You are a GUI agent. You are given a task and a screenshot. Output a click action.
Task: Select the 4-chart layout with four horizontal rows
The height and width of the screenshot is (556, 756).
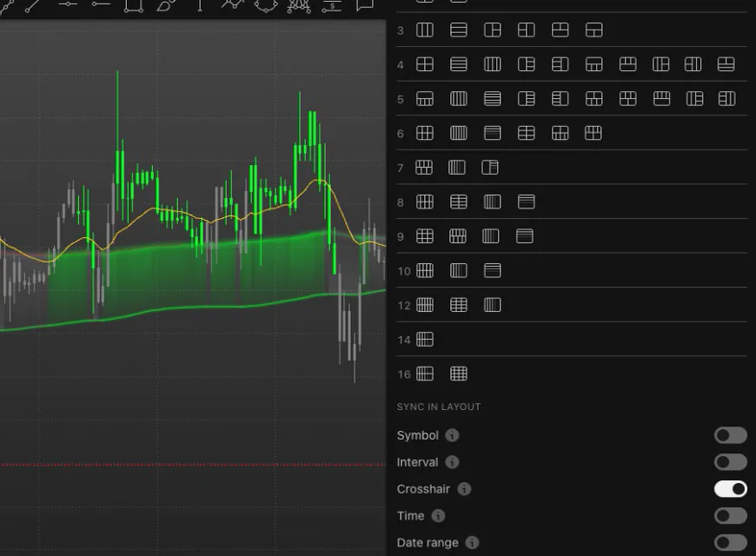pos(459,64)
